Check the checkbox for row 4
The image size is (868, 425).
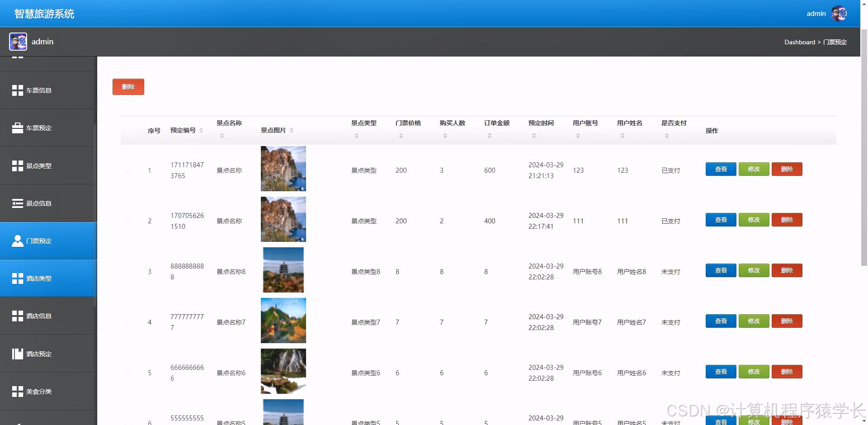point(128,322)
